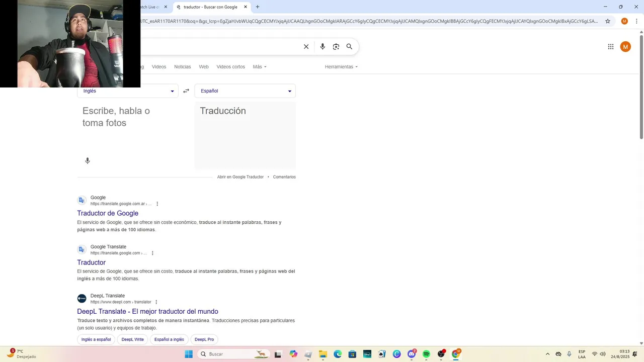This screenshot has height=362, width=644.
Task: Open the Google apps grid
Action: [611, 47]
